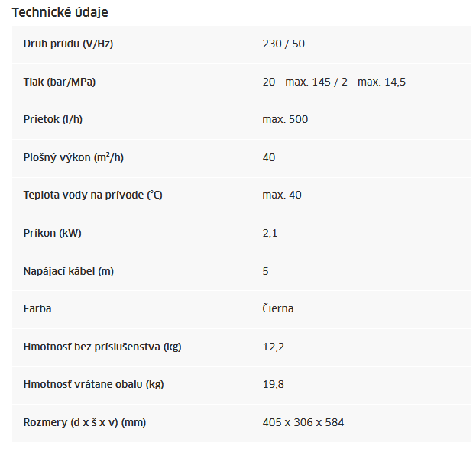Image resolution: width=476 pixels, height=452 pixels.
Task: Click the '20 - max. 145 / 2 - max. 14,5' value
Action: tap(334, 82)
